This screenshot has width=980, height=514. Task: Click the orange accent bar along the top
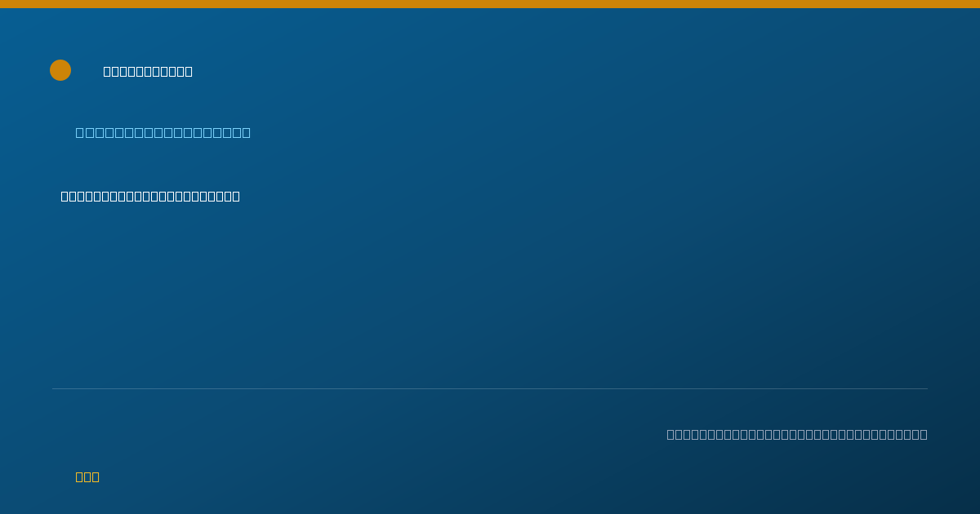(490, 4)
